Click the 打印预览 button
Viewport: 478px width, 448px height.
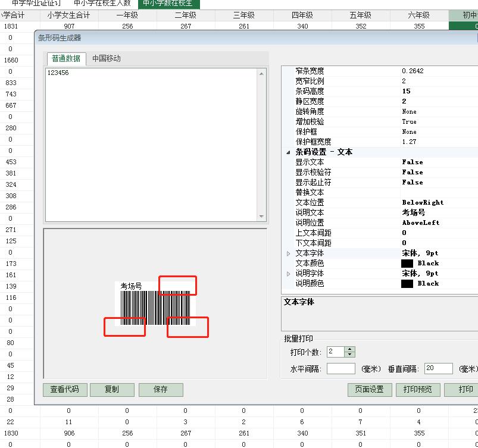(418, 390)
